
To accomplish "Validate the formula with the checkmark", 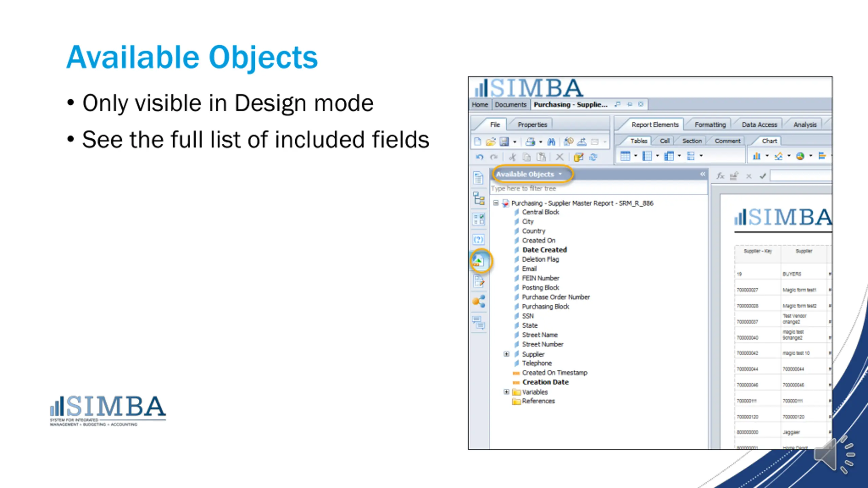I will point(763,176).
